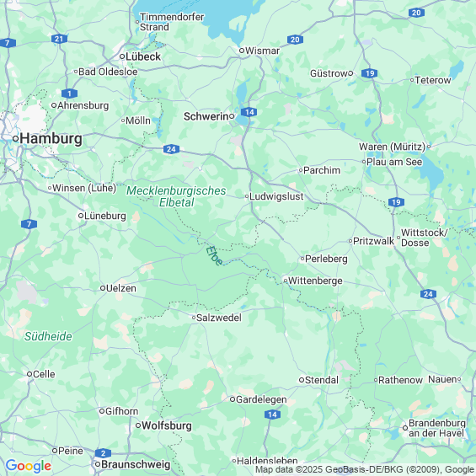Open the Google logo link
The height and width of the screenshot is (476, 476).
(29, 466)
